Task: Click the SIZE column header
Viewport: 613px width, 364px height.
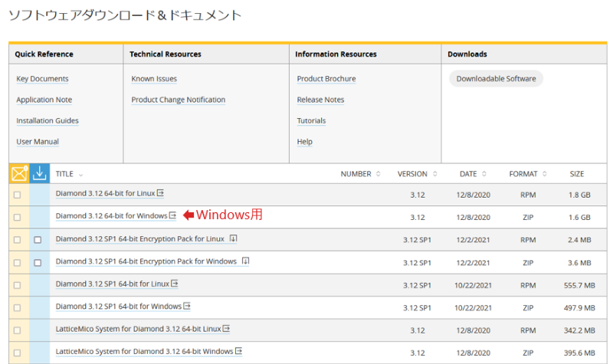Action: pos(577,174)
